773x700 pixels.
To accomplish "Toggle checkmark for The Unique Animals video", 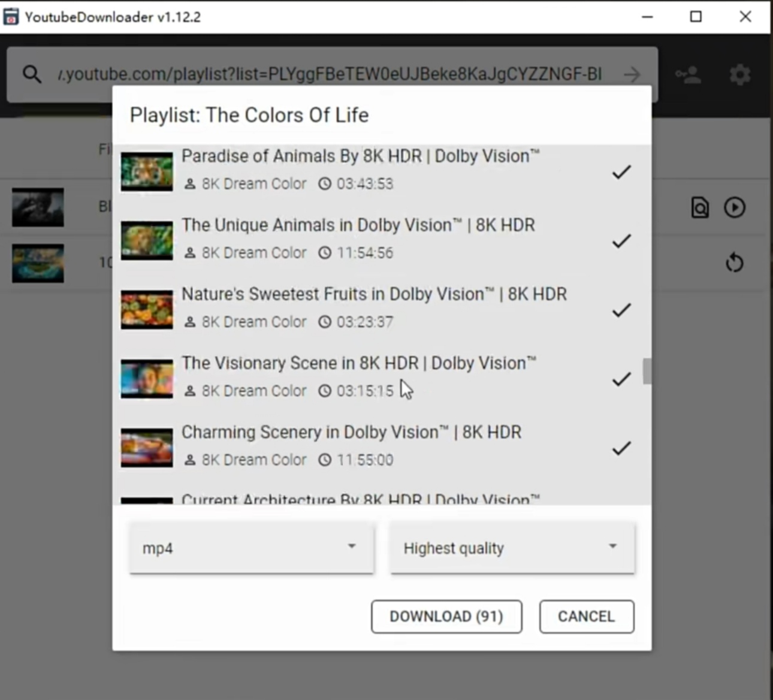I will 621,241.
